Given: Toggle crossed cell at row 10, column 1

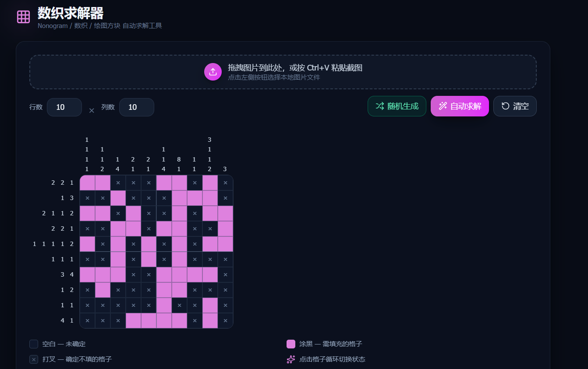Looking at the screenshot, I should pos(87,320).
